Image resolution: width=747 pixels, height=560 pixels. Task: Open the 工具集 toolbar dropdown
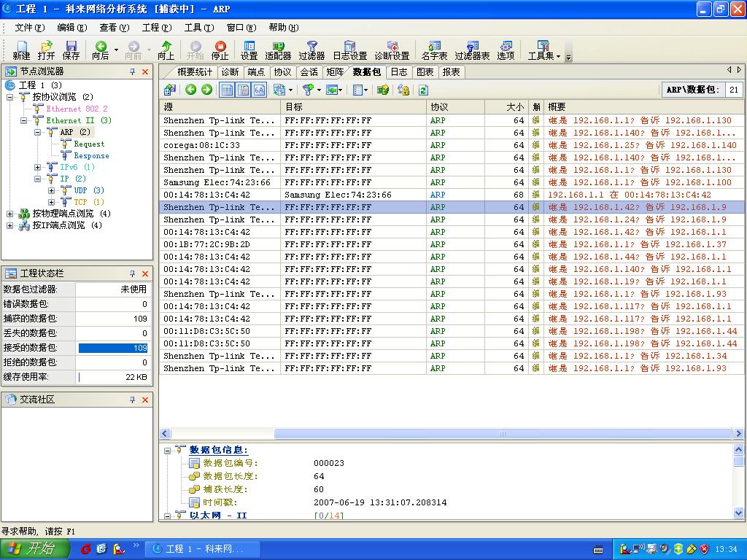click(x=544, y=50)
